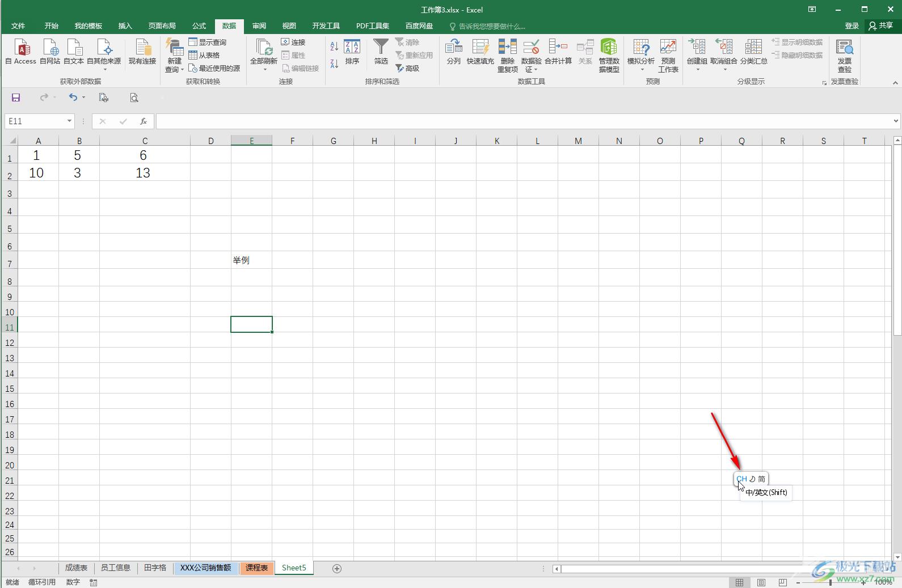The height and width of the screenshot is (588, 902).
Task: Open existing connections (现有连接)
Action: pyautogui.click(x=142, y=52)
